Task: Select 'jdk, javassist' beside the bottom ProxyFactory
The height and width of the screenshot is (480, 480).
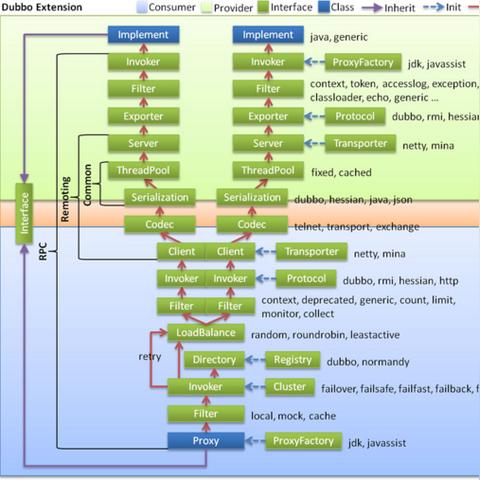Action: pyautogui.click(x=377, y=443)
